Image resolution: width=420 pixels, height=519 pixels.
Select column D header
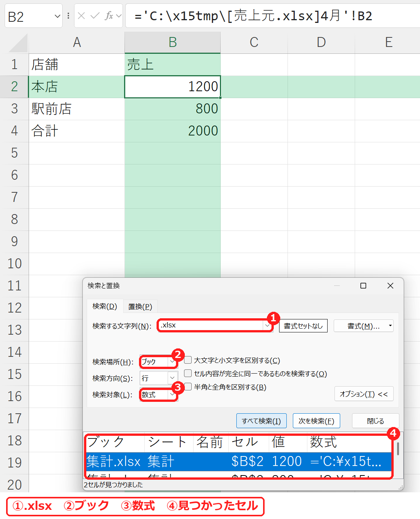coord(321,42)
